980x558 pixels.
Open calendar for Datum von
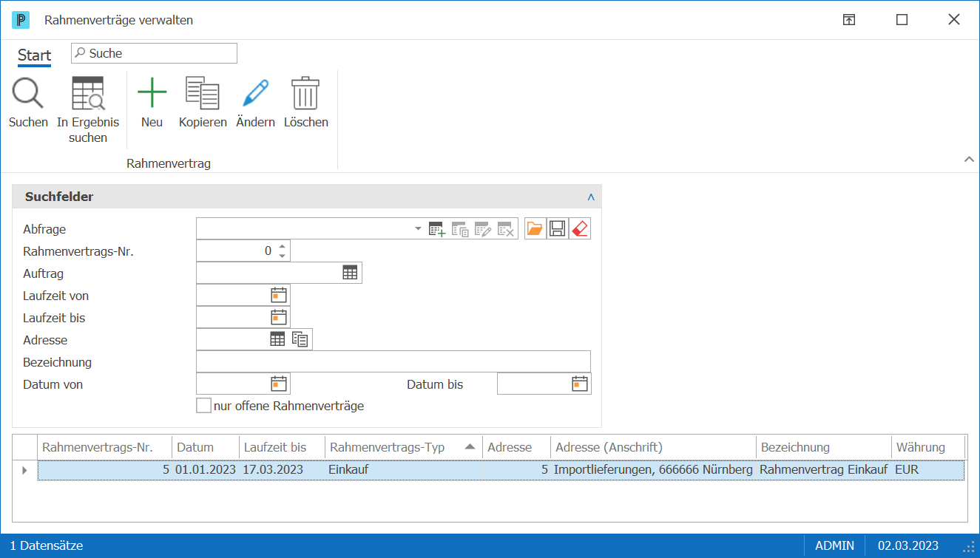tap(279, 384)
